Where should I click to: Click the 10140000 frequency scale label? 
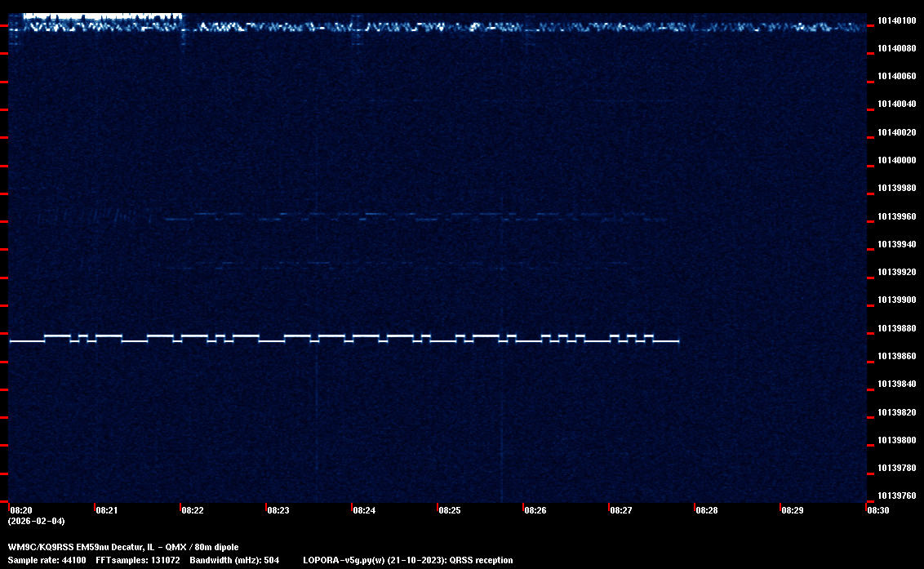[x=896, y=161]
